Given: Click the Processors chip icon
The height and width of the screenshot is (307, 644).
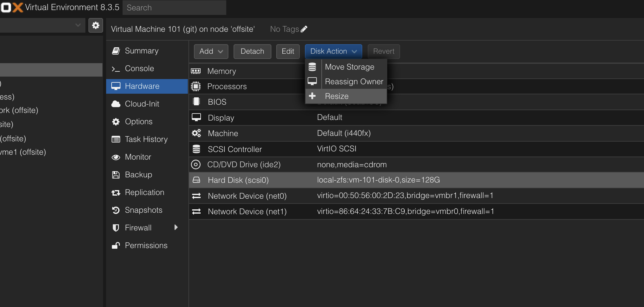Looking at the screenshot, I should point(196,86).
